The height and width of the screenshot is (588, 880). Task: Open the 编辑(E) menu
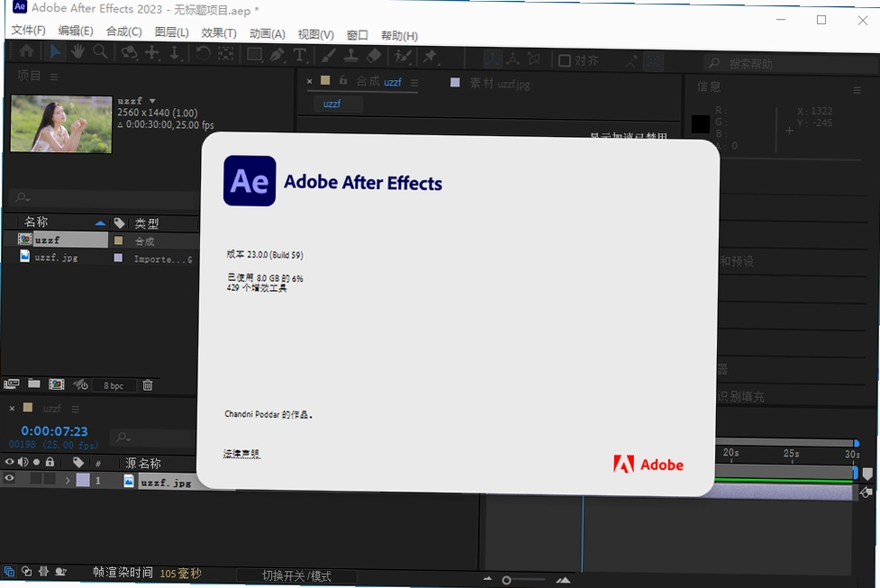tap(76, 31)
